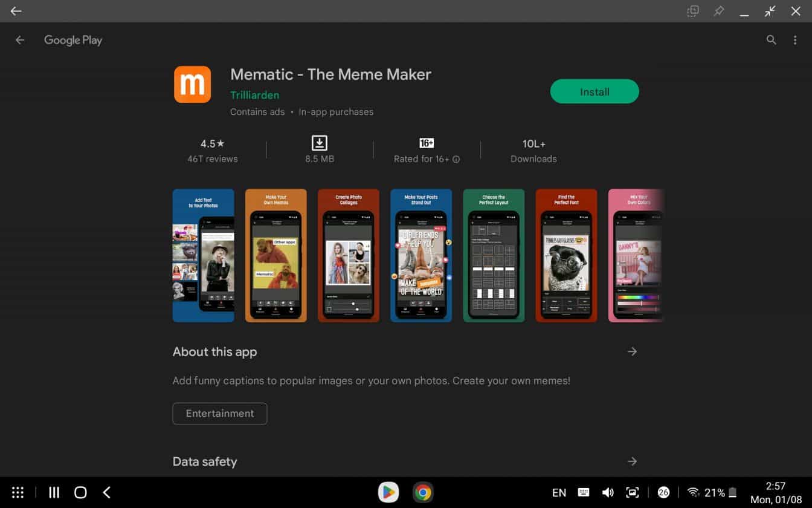Click the volume icon in the taskbar

point(608,492)
